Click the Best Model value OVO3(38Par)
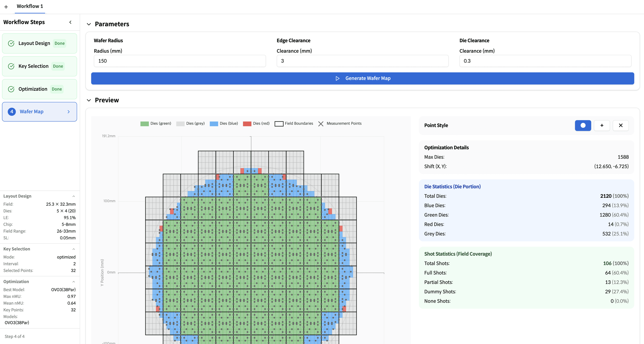 tap(63, 290)
